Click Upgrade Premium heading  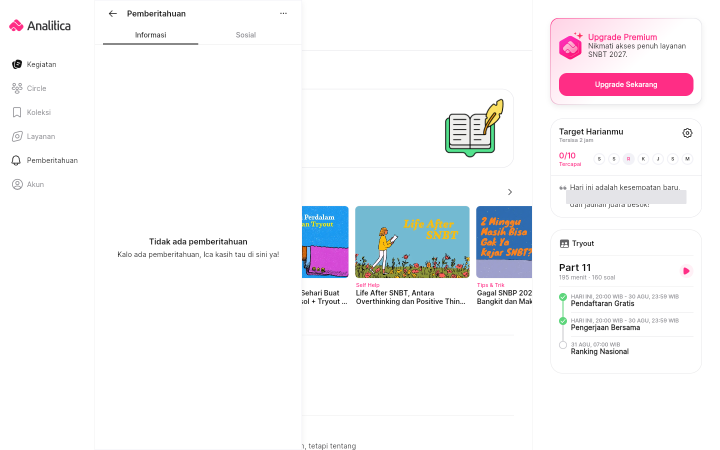click(x=622, y=37)
